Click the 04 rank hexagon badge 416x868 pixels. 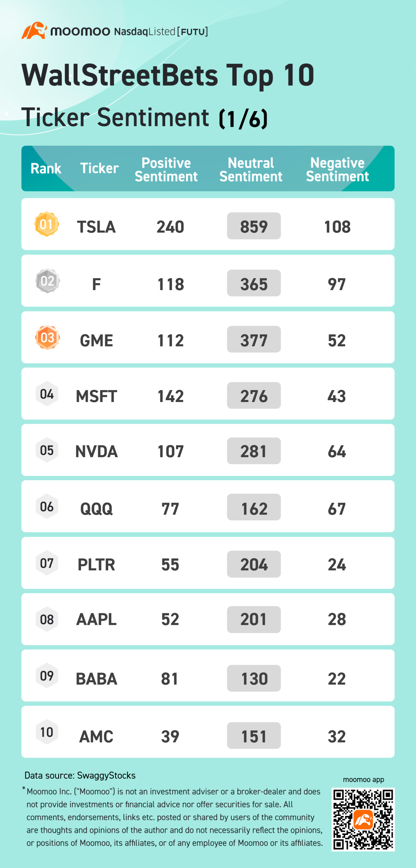pyautogui.click(x=47, y=394)
